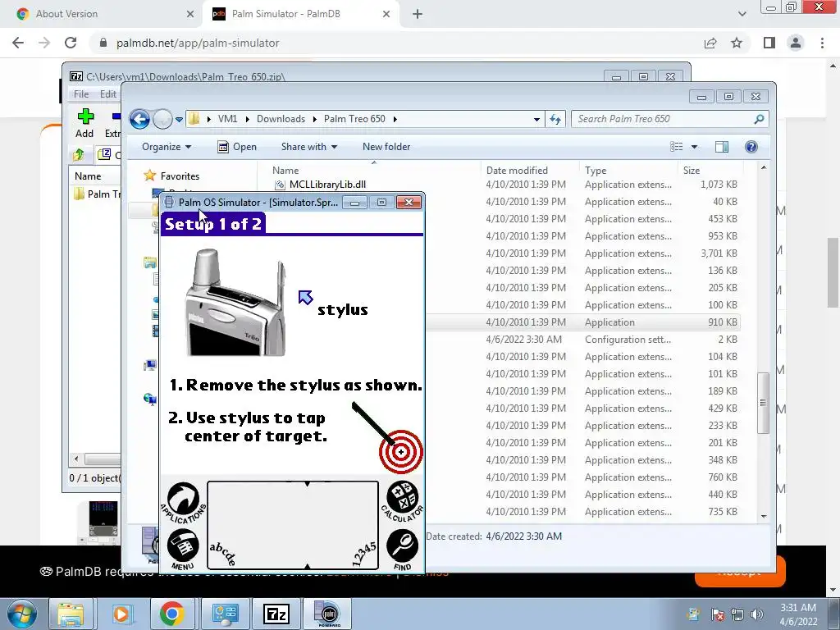Click the Explorer back arrow button
840x630 pixels.
pos(139,119)
